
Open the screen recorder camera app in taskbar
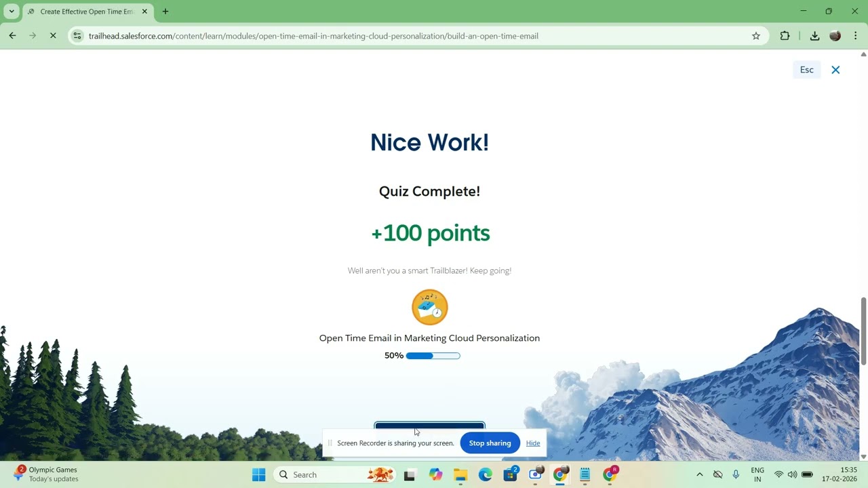click(x=536, y=475)
